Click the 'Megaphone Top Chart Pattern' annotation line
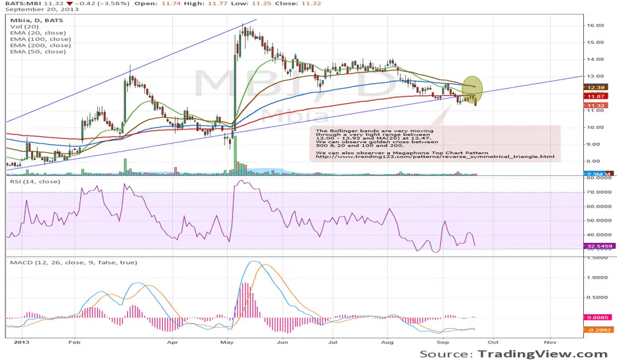The width and height of the screenshot is (617, 364). click(402, 153)
